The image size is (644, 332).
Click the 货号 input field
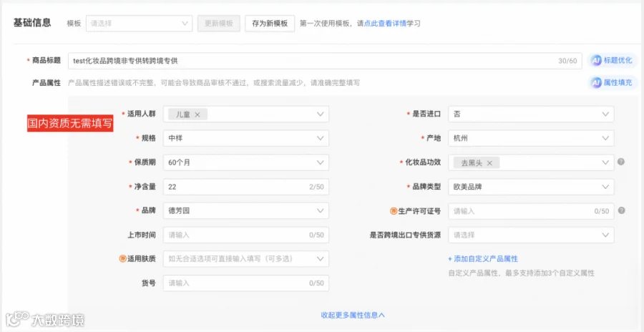(x=246, y=283)
